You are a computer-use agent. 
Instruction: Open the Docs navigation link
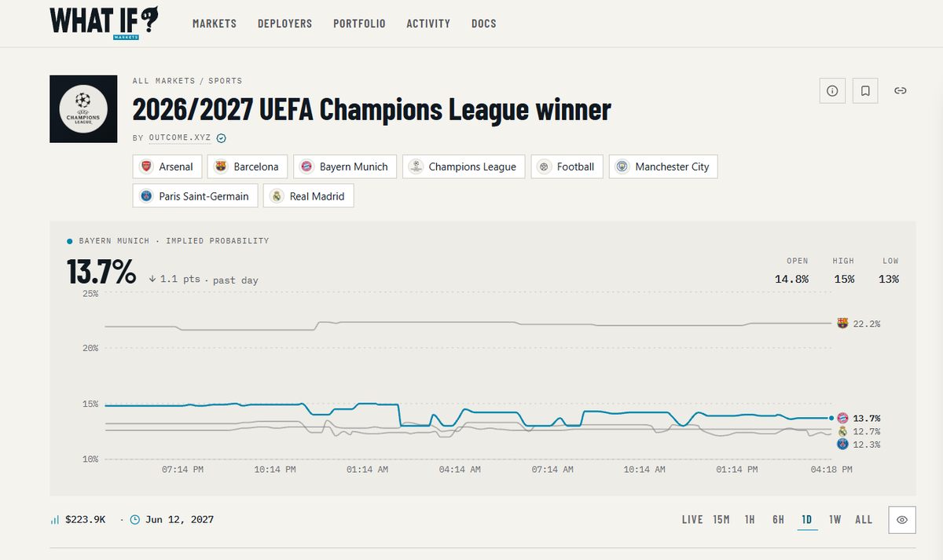point(484,24)
